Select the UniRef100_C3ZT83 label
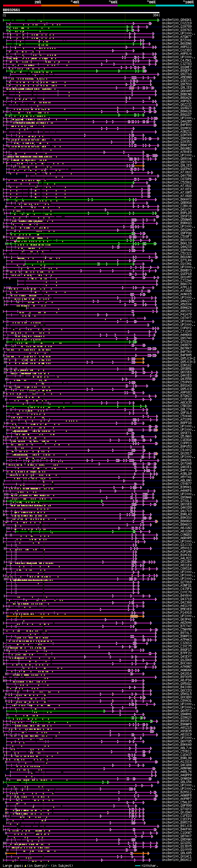197x868 pixels. [x=177, y=64]
